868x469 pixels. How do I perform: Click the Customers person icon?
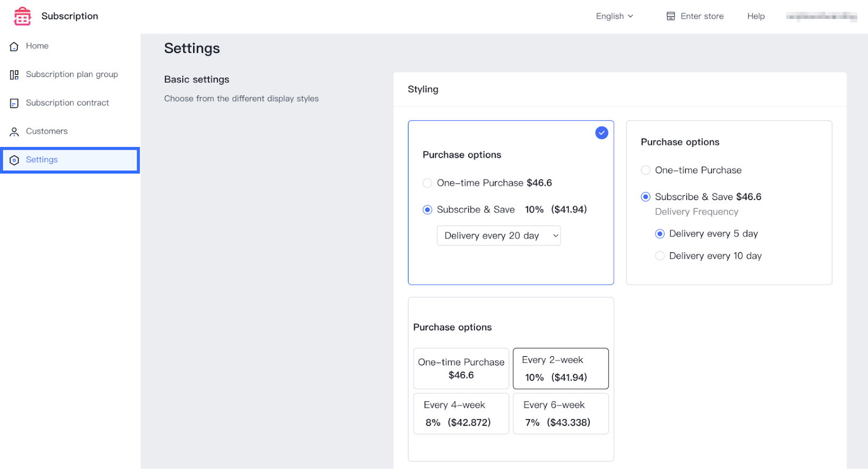point(15,132)
